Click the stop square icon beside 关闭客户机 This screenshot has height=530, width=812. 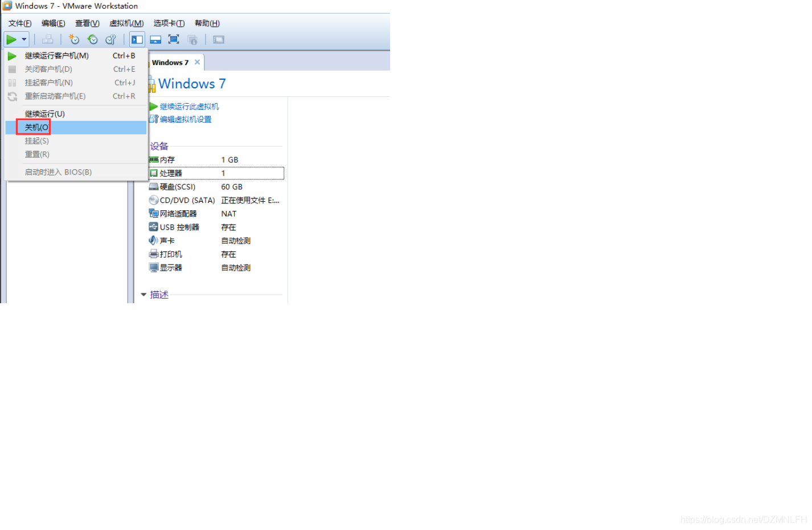tap(12, 69)
